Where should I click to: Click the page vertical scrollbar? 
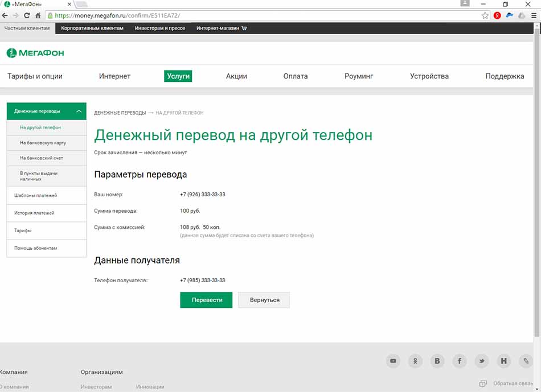tap(537, 183)
